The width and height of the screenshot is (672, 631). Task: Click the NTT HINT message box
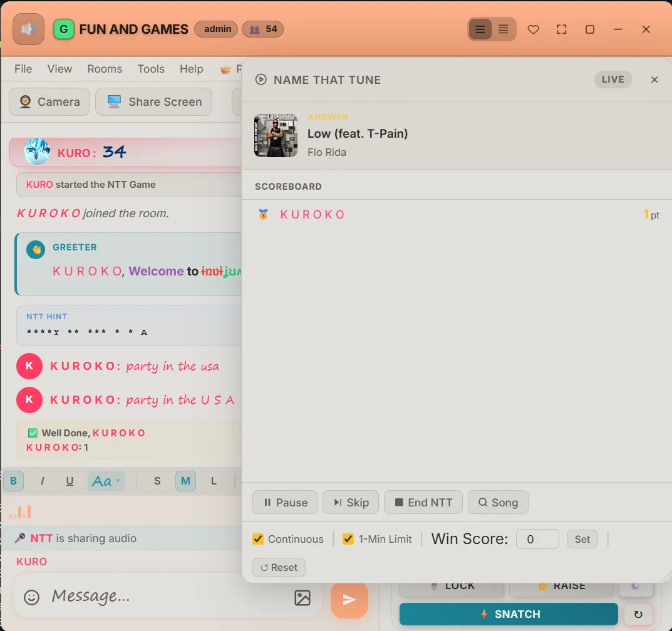point(128,326)
